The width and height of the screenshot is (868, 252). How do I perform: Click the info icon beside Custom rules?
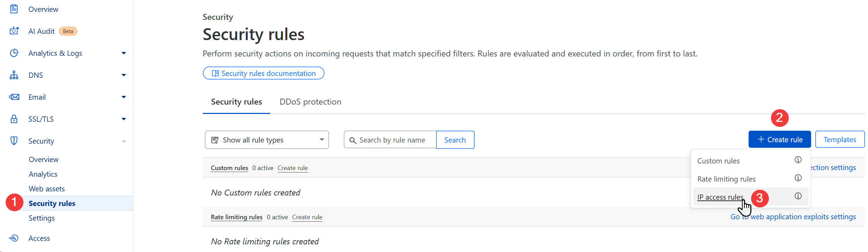[798, 160]
